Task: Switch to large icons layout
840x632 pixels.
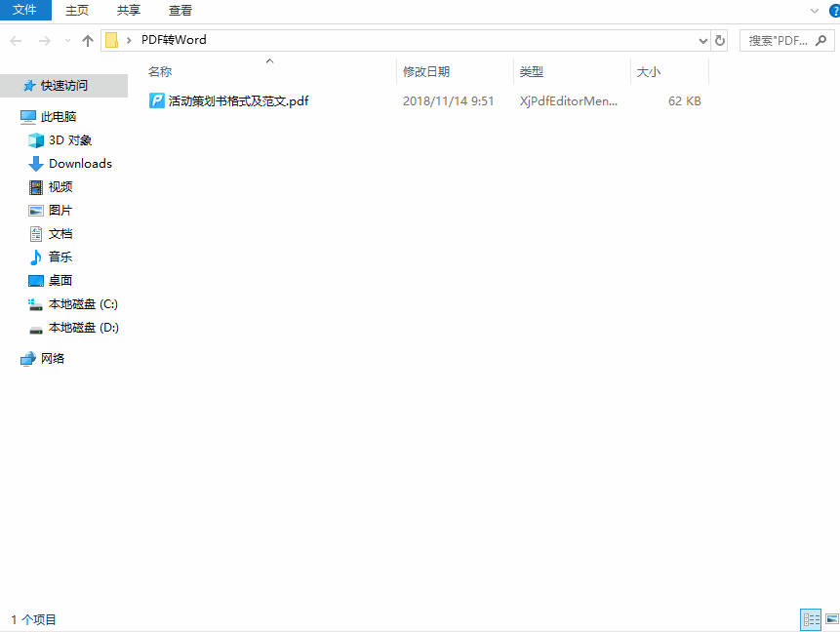Action: tap(830, 619)
